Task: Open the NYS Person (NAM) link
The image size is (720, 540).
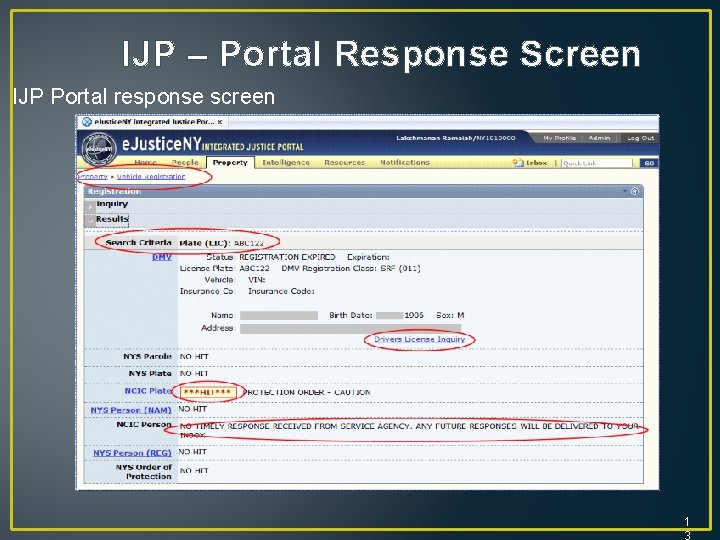Action: pyautogui.click(x=131, y=410)
